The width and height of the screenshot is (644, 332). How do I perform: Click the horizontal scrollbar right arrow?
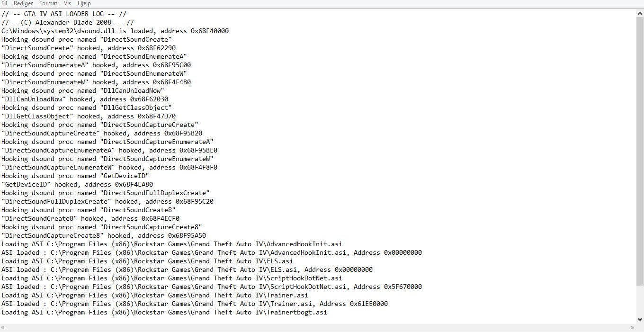[632, 327]
